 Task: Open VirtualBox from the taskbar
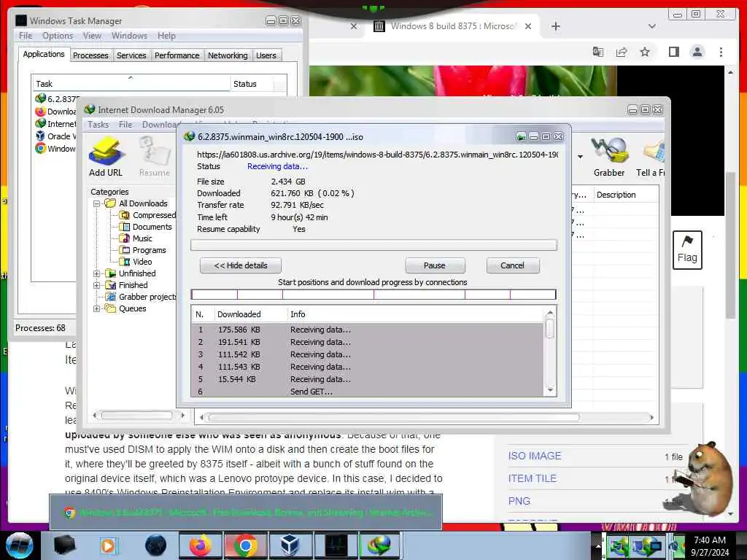tap(290, 545)
